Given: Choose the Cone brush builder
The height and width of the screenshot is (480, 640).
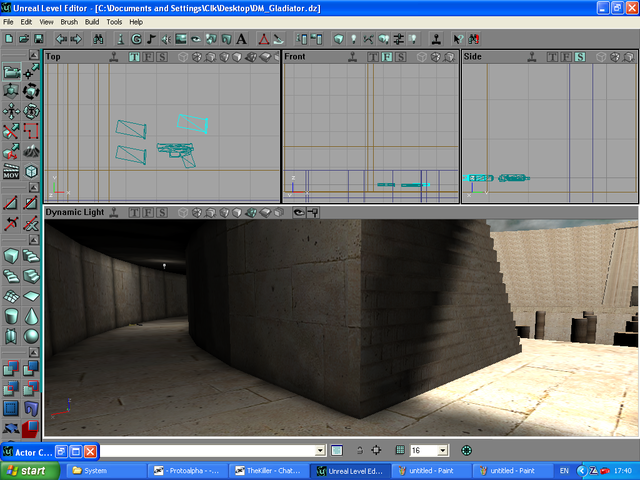Looking at the screenshot, I should (31, 314).
